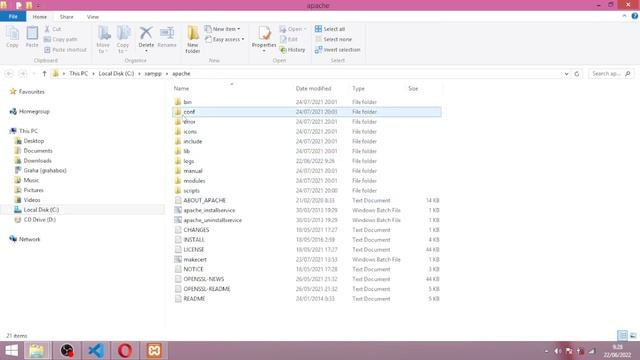Click the Edit command in ribbon
640x360 pixels.
pos(289,40)
